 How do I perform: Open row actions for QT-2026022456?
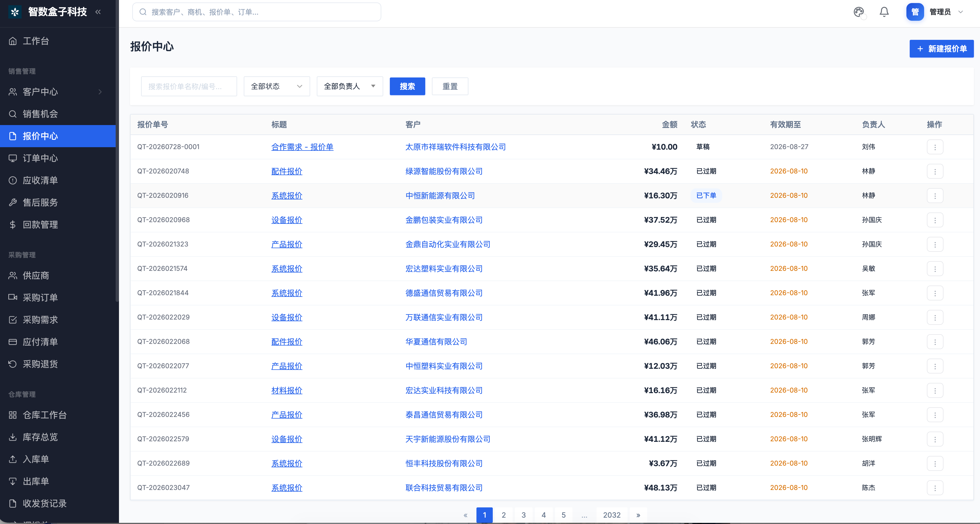click(935, 415)
